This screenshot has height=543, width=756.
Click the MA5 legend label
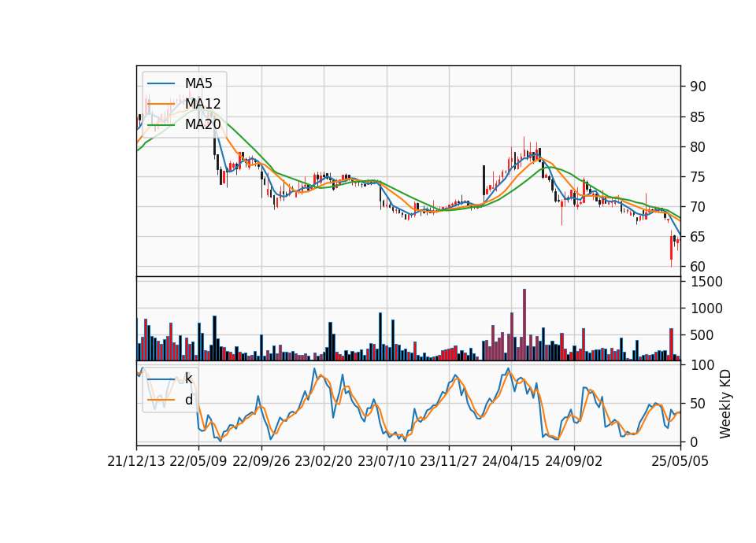(x=198, y=83)
